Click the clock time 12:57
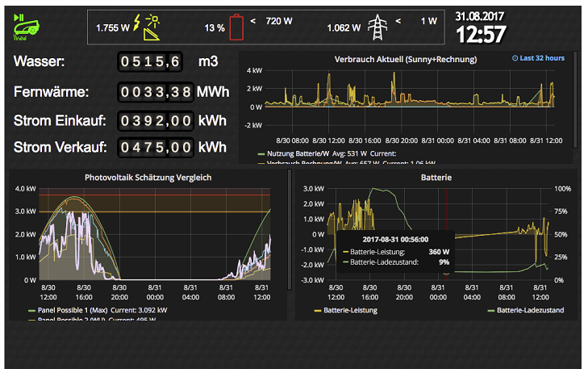588x369 pixels. [481, 35]
